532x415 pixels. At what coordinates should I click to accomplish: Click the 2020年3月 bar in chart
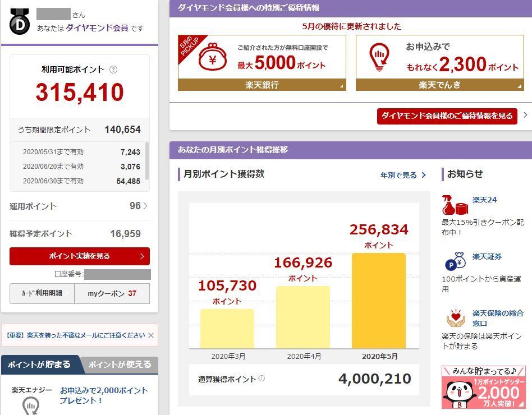227,329
